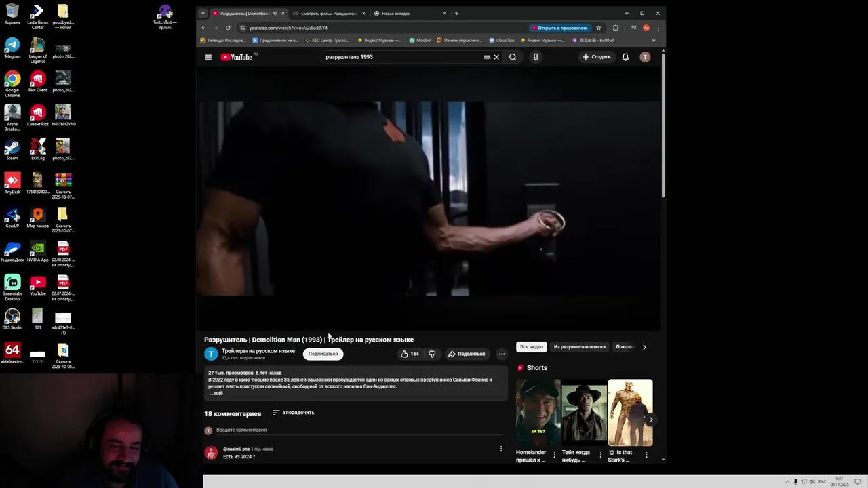The height and width of the screenshot is (488, 868).
Task: Open NVIDIA App desktop shortcut
Action: coord(38,251)
